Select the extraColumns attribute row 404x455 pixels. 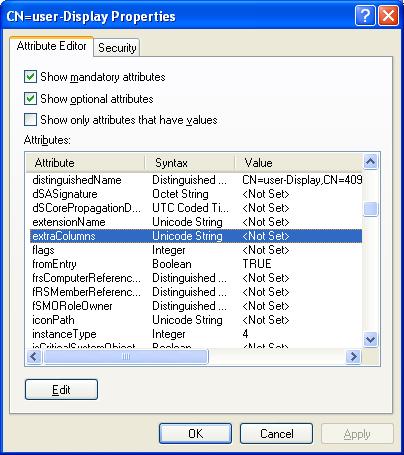tap(196, 236)
